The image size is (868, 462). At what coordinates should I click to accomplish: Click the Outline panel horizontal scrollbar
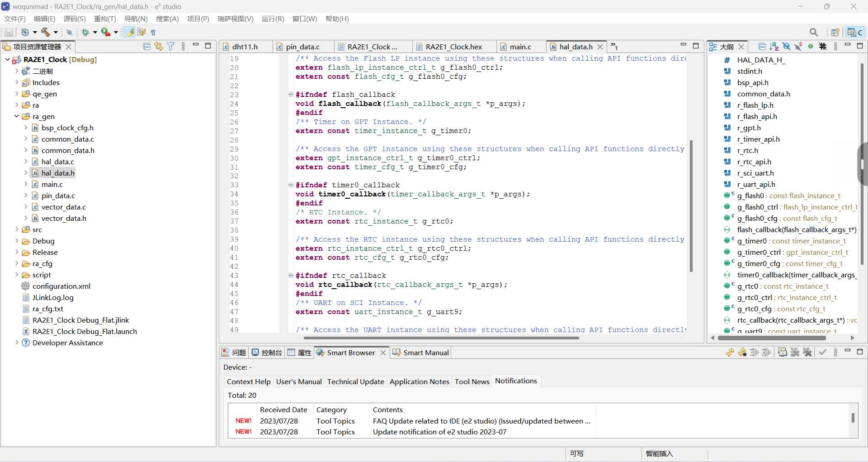[x=771, y=338]
